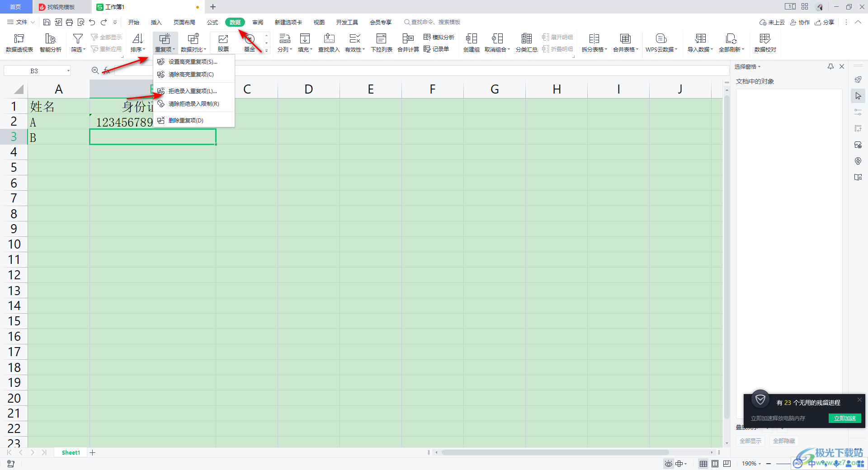Switch to the Page Layout (页面布局) tab
The width and height of the screenshot is (868, 470).
coord(184,22)
